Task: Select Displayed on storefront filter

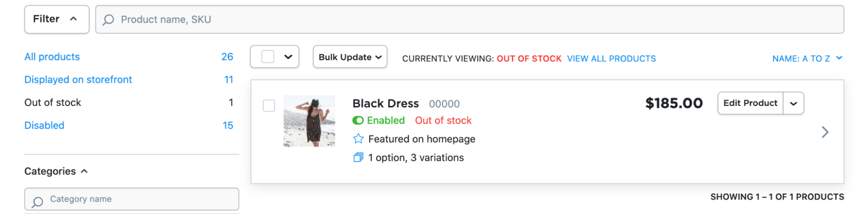Action: (x=78, y=80)
